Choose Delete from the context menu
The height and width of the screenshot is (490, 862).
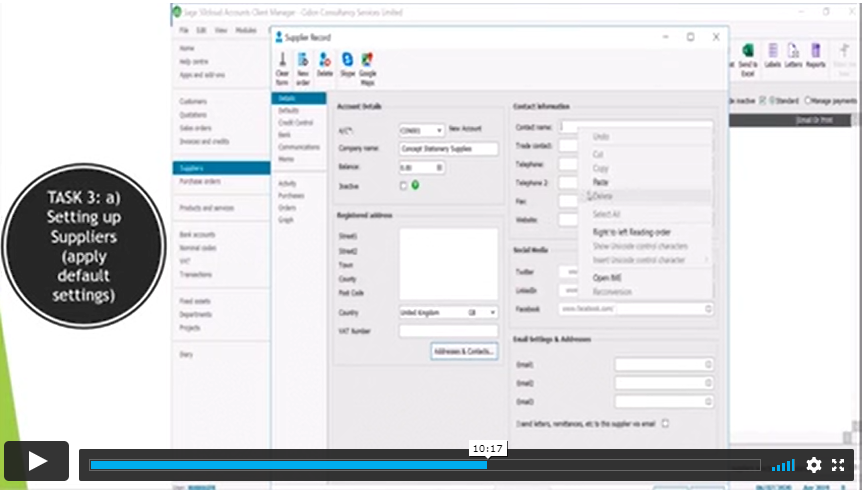(x=603, y=196)
